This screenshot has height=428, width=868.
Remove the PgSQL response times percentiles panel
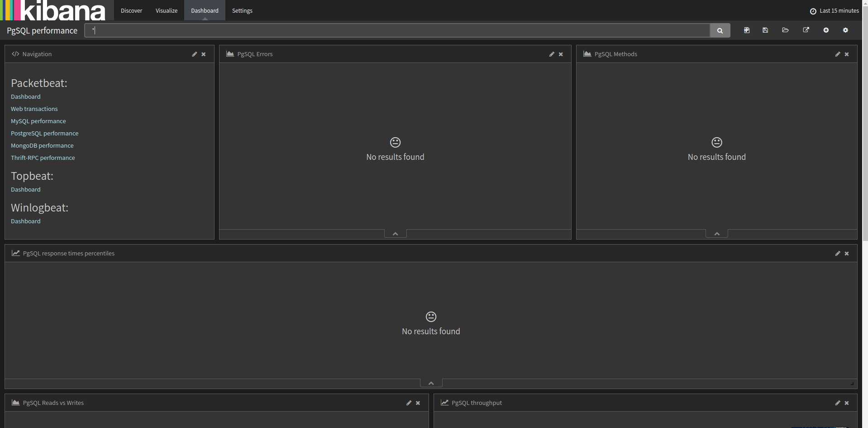pyautogui.click(x=847, y=254)
